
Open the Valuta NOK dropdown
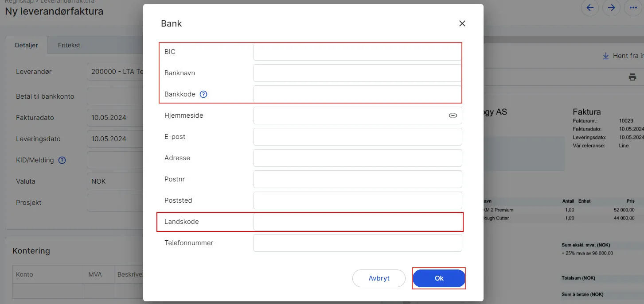tap(115, 181)
